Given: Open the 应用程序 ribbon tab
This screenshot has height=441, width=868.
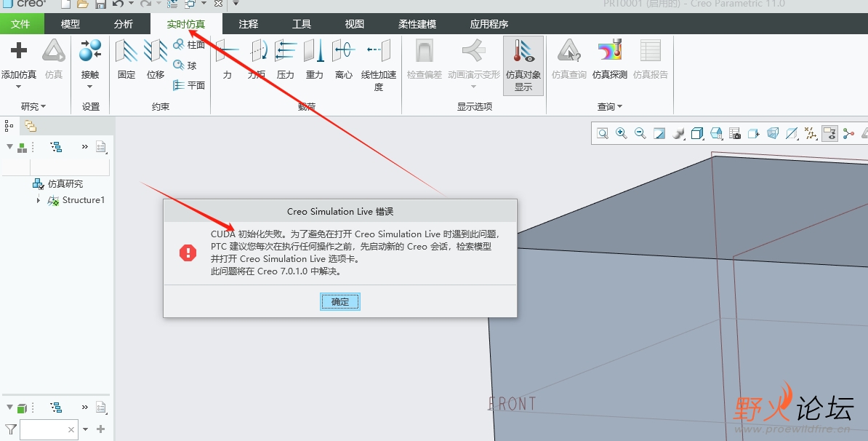Looking at the screenshot, I should coord(489,24).
